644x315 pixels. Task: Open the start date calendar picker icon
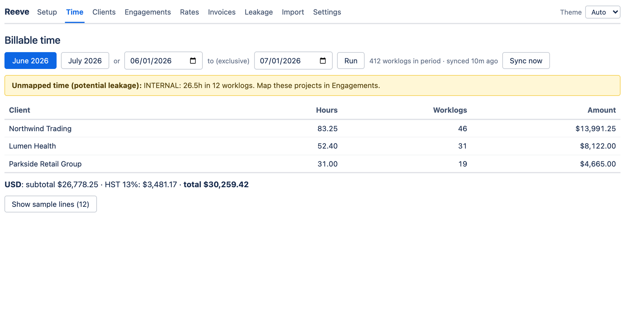193,61
